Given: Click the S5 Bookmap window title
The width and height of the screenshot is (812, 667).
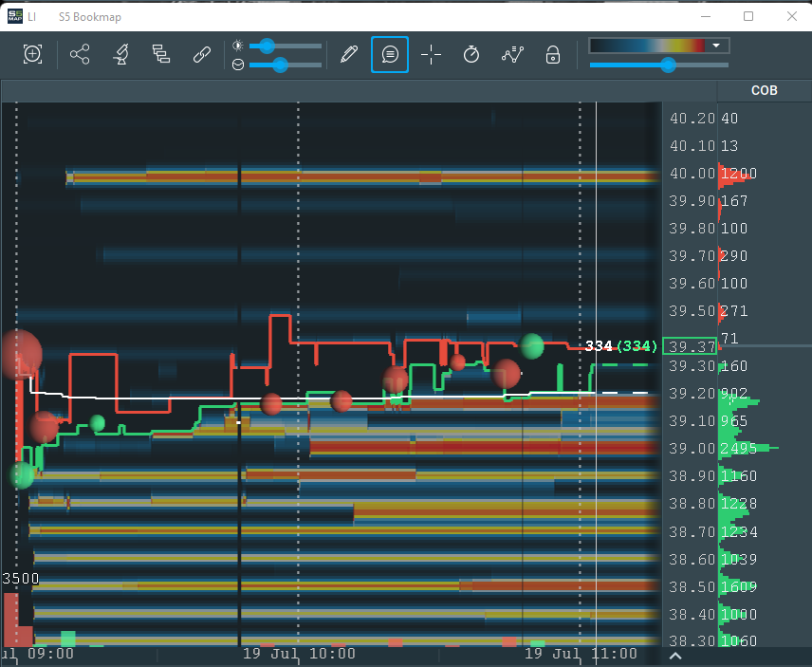Looking at the screenshot, I should point(89,16).
